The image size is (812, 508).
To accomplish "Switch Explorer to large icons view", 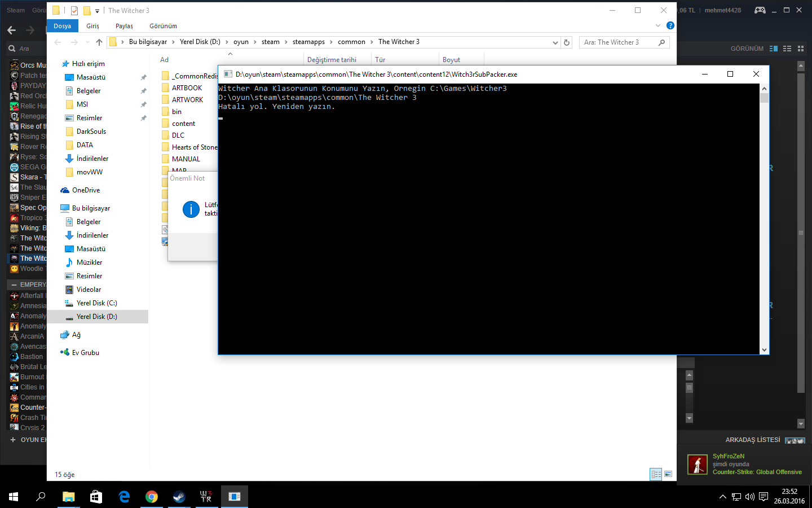I will pyautogui.click(x=668, y=474).
